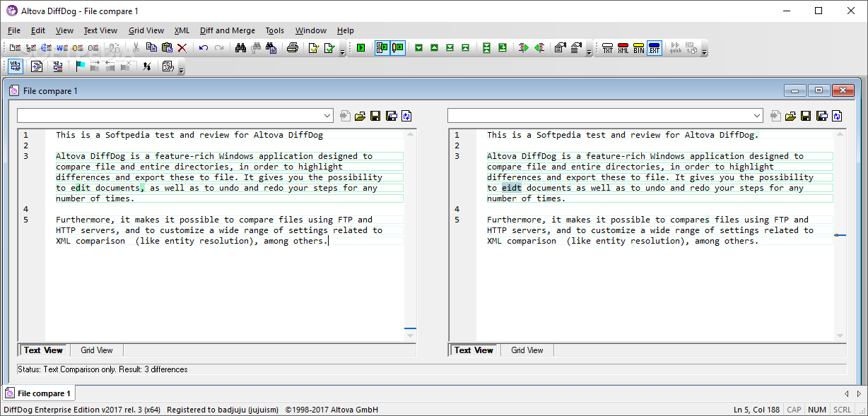The width and height of the screenshot is (868, 416).
Task: Click the 'Ln 5, Col 188' status bar entry
Action: 758,410
